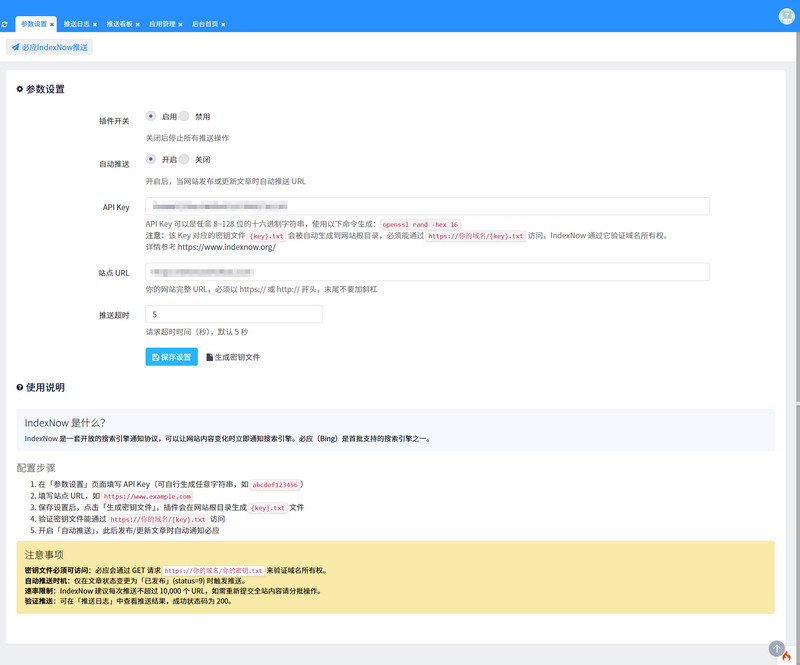The image size is (800, 665).
Task: Open the 推送看板 tab
Action: coord(119,24)
